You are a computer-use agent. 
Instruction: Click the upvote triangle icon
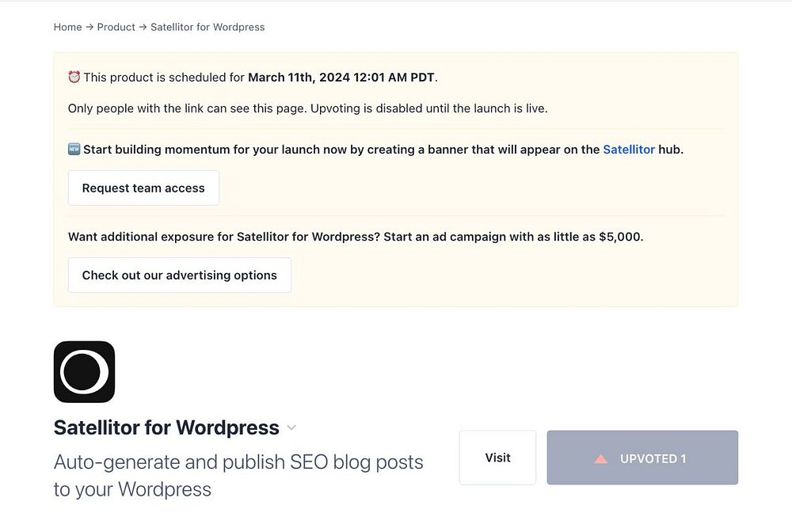(x=601, y=458)
